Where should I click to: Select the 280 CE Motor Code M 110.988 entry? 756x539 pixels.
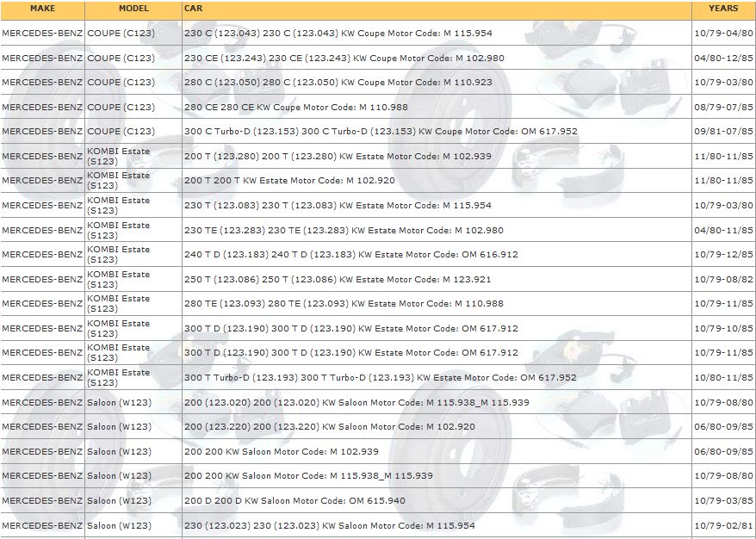click(296, 107)
